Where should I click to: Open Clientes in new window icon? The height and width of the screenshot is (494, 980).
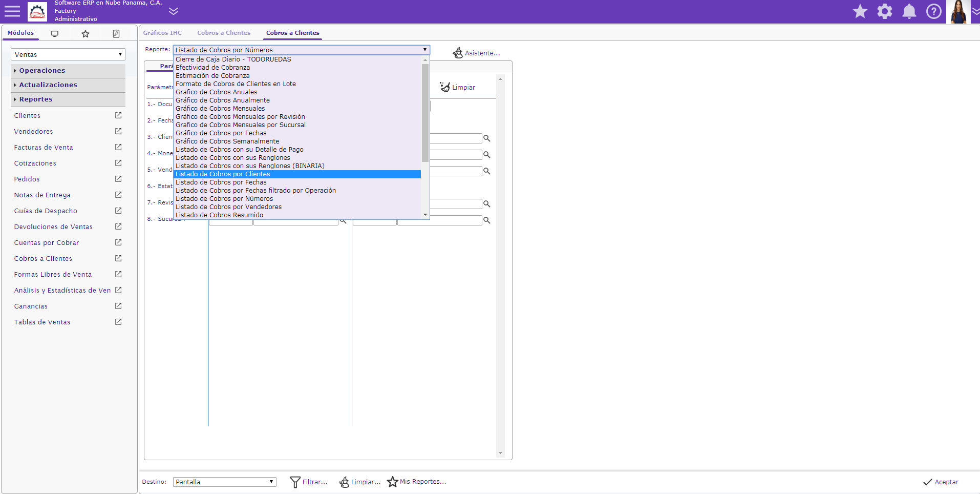pos(118,115)
